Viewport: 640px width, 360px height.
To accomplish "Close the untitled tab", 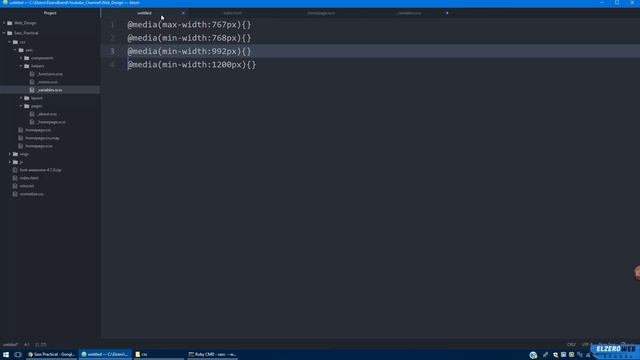I will pos(183,13).
